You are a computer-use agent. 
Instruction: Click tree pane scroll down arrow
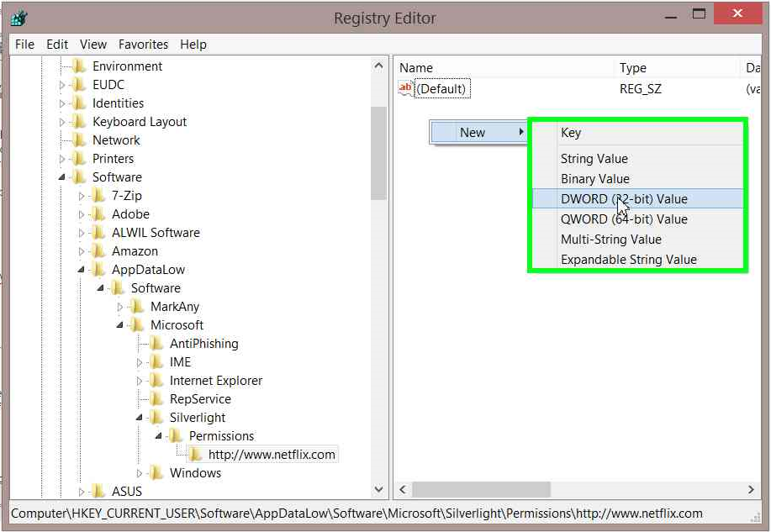378,489
